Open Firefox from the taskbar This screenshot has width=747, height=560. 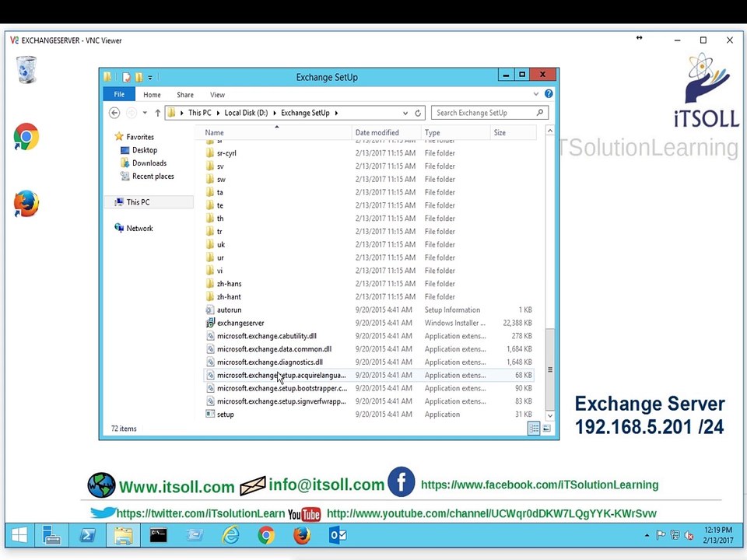click(302, 535)
